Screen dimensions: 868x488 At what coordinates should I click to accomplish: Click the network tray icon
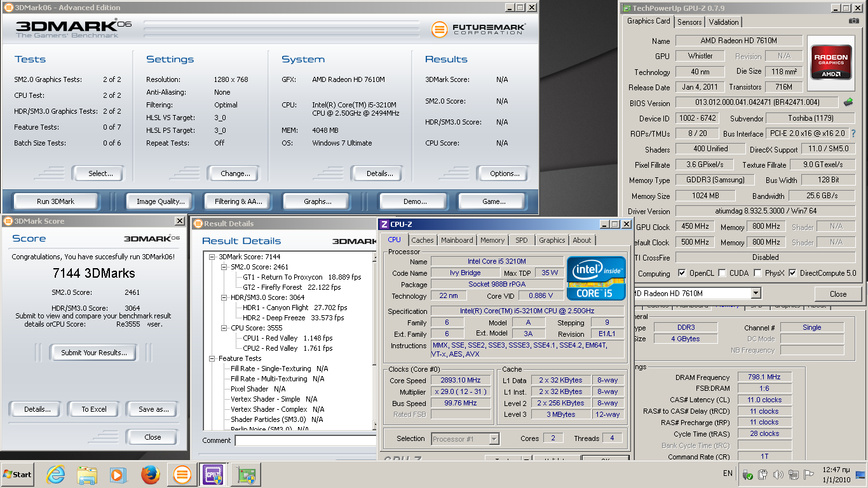794,475
